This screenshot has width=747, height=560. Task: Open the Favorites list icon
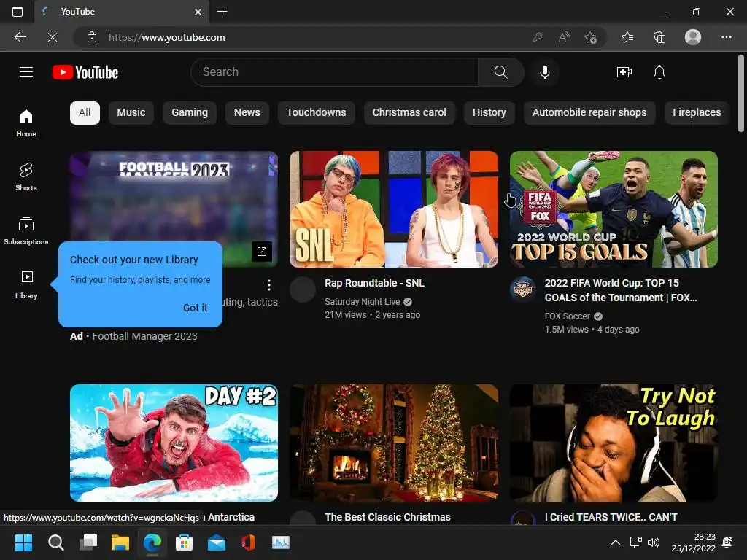(x=627, y=37)
